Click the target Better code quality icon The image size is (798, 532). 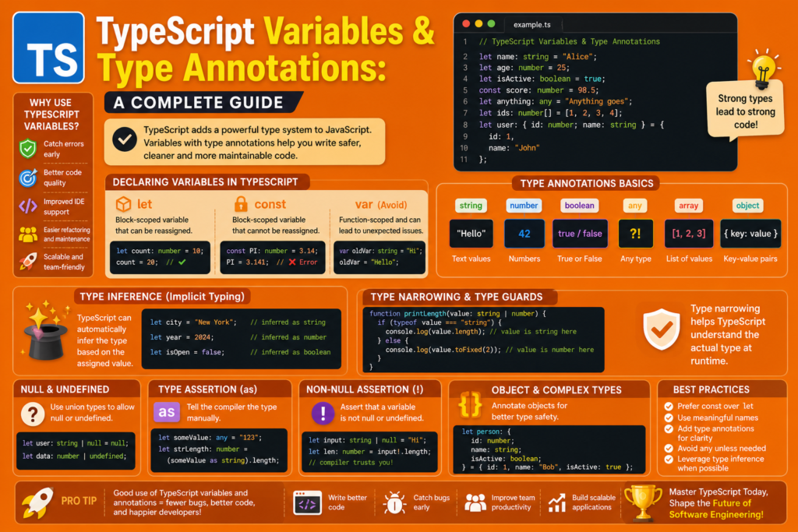click(x=28, y=178)
